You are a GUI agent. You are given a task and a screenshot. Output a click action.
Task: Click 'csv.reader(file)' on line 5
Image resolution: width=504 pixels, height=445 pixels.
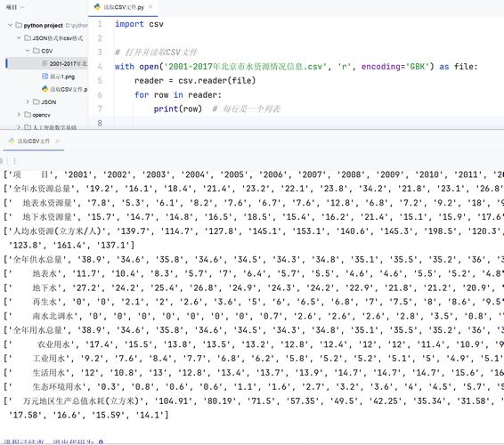click(x=217, y=81)
